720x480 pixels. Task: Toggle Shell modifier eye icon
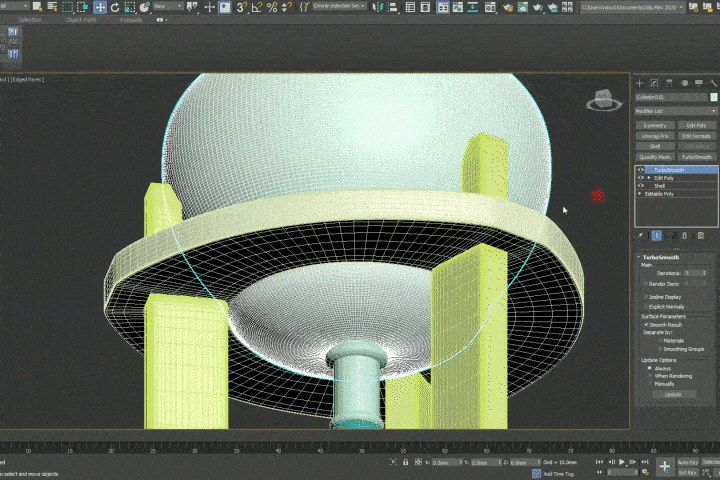[x=641, y=186]
